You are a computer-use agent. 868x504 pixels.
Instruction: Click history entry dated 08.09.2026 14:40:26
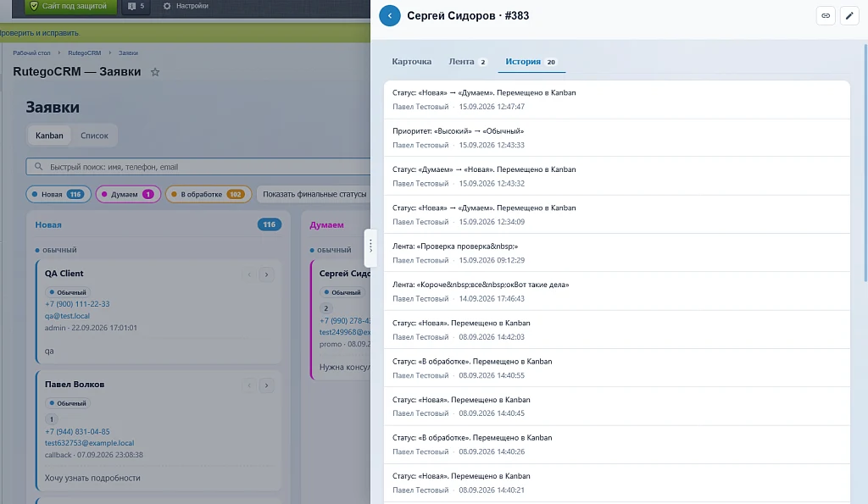pyautogui.click(x=617, y=444)
